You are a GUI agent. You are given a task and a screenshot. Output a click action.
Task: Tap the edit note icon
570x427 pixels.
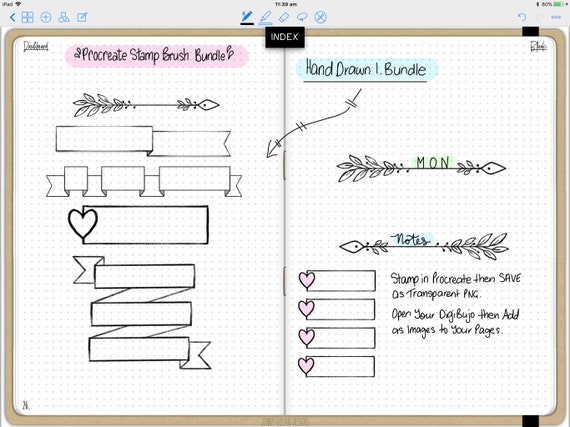coord(82,17)
